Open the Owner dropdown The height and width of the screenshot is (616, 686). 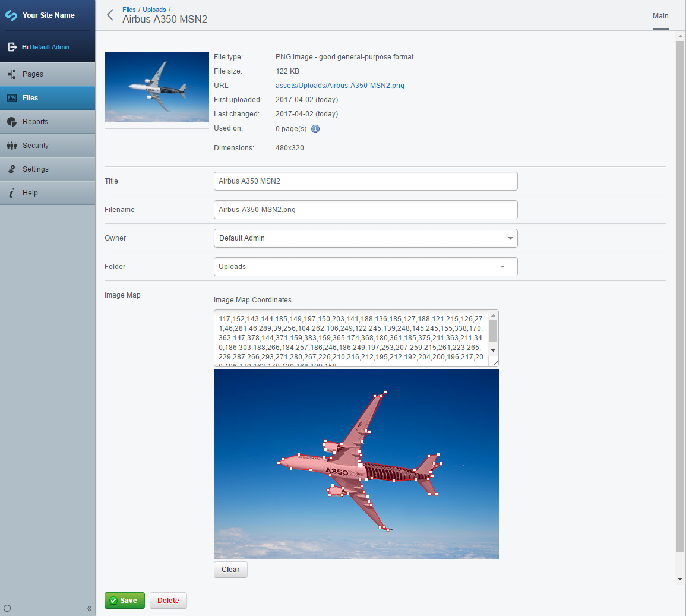366,238
